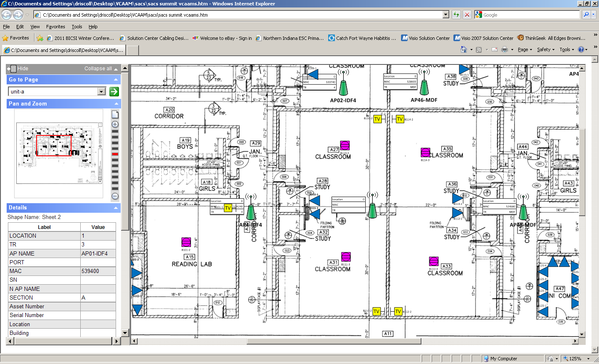Open the Favorites menu in the menu bar

(56, 27)
